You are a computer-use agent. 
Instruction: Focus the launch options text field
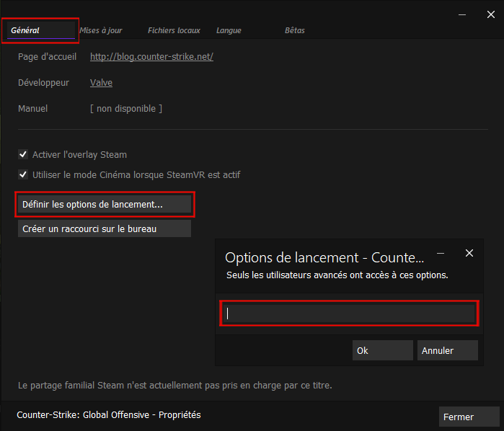350,314
